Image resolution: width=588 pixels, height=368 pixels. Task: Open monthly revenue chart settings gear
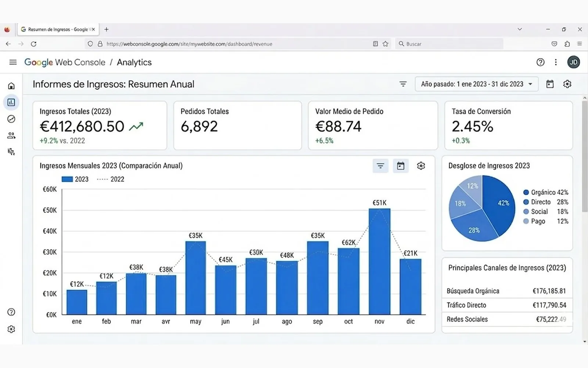coord(421,166)
